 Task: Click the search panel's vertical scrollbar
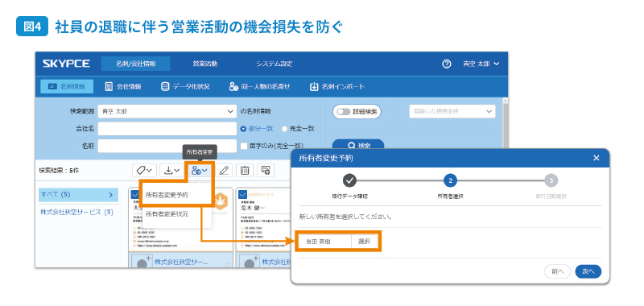[506, 123]
